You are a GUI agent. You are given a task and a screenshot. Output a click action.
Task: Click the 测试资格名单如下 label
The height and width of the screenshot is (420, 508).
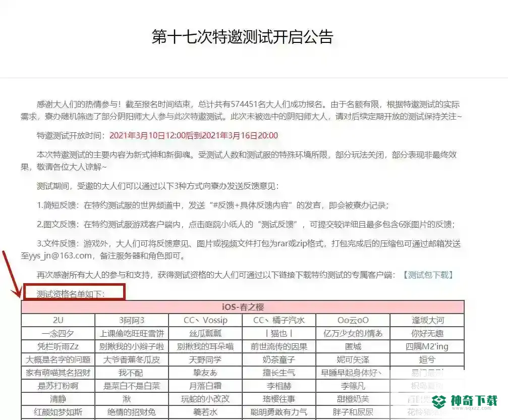pyautogui.click(x=71, y=294)
